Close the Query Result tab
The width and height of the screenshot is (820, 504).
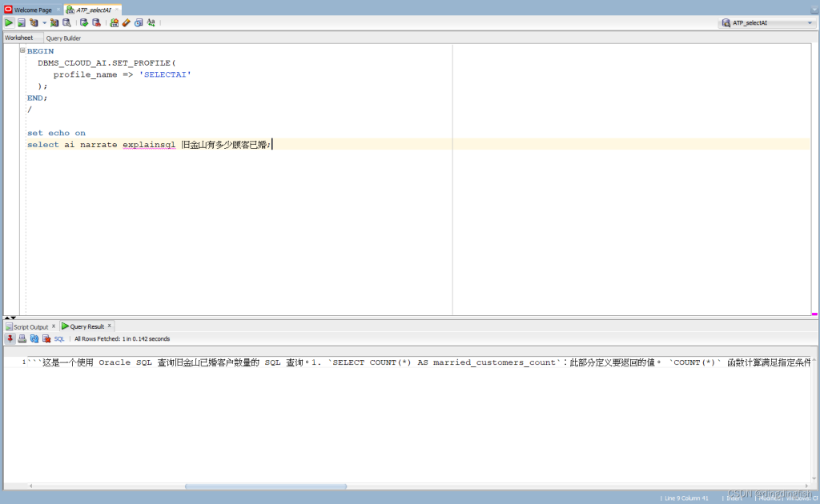tap(109, 326)
